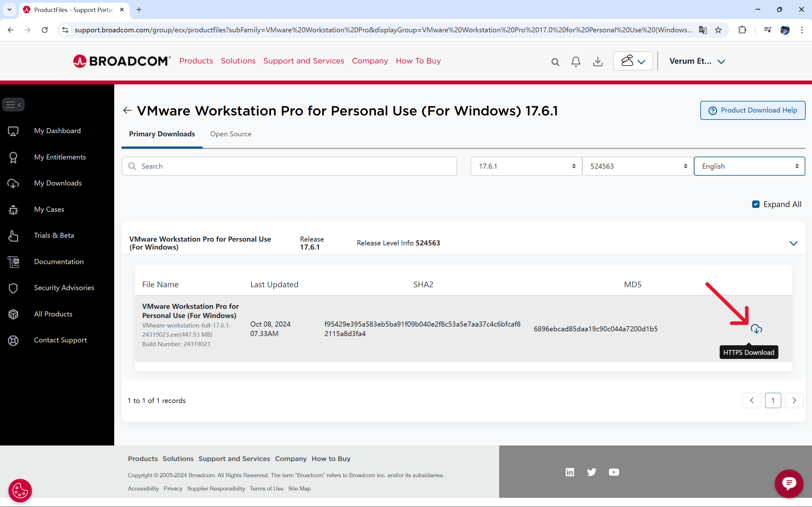This screenshot has height=507, width=812.
Task: Open the Supplier Responsibility footer link
Action: pyautogui.click(x=216, y=489)
